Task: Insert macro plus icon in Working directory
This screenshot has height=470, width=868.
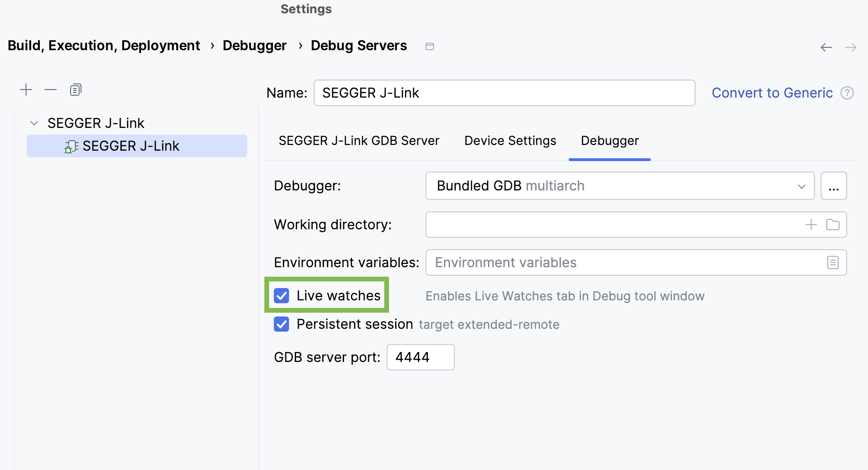Action: pyautogui.click(x=811, y=225)
